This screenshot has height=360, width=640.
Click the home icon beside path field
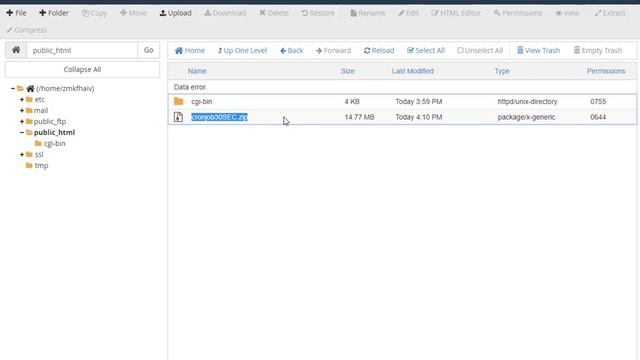tap(16, 50)
